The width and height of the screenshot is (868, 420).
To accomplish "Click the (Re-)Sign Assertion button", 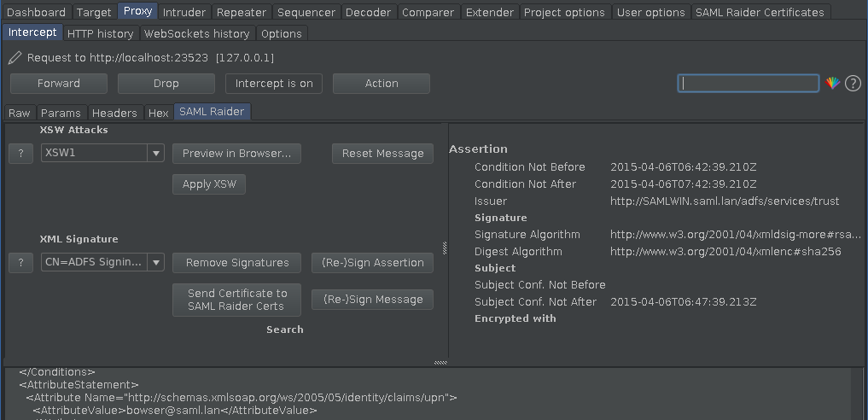I will click(x=373, y=263).
